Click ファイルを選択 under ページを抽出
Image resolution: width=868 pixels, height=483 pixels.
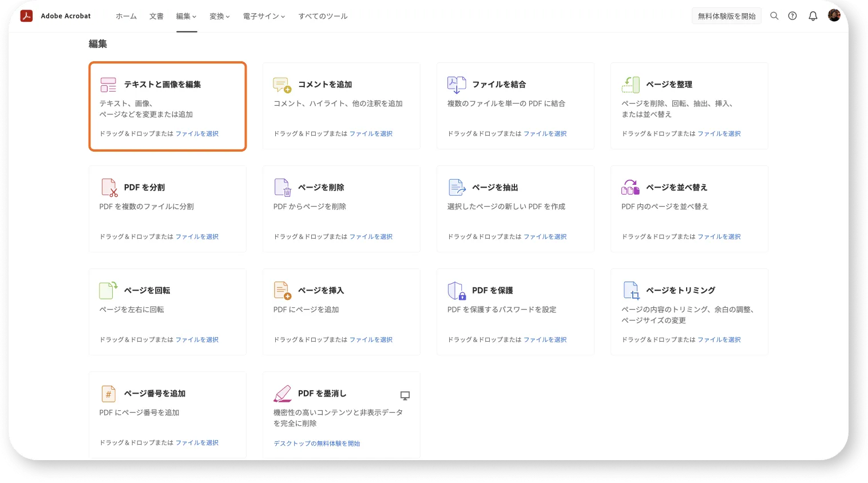(545, 236)
